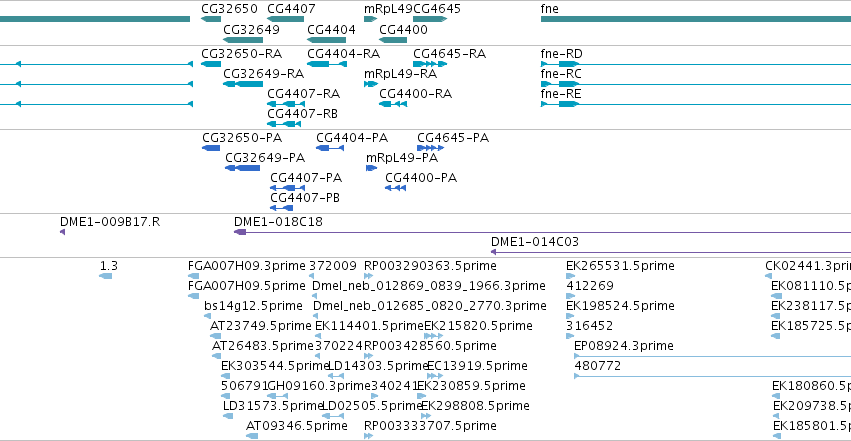Click transcript CG4407-RA label

tap(303, 94)
